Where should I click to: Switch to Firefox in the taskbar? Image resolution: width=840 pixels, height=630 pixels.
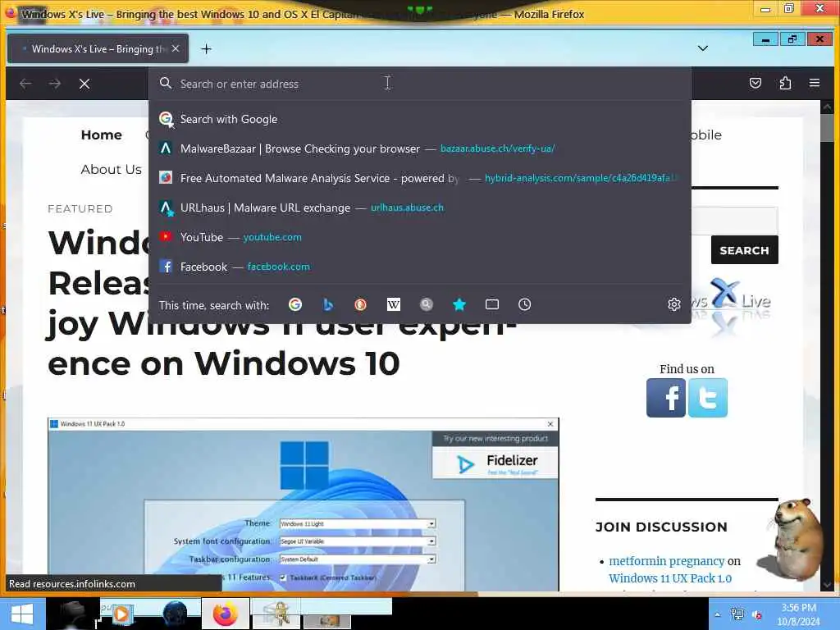(x=226, y=614)
